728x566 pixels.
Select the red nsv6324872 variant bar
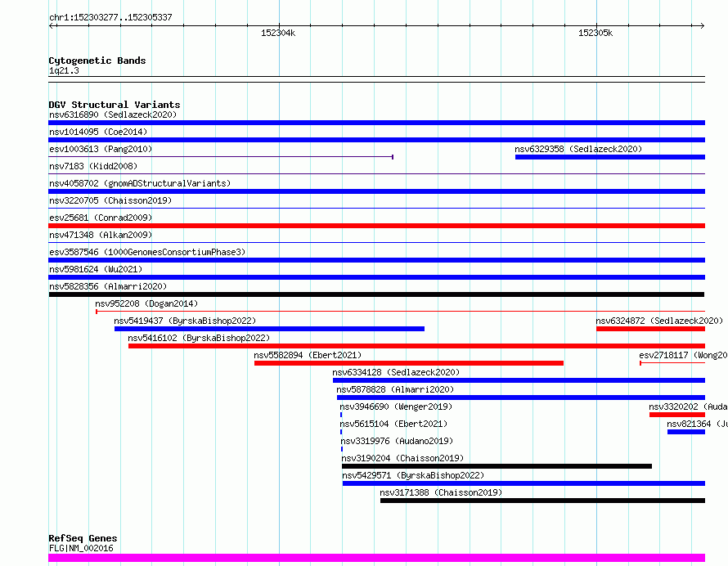pos(650,329)
